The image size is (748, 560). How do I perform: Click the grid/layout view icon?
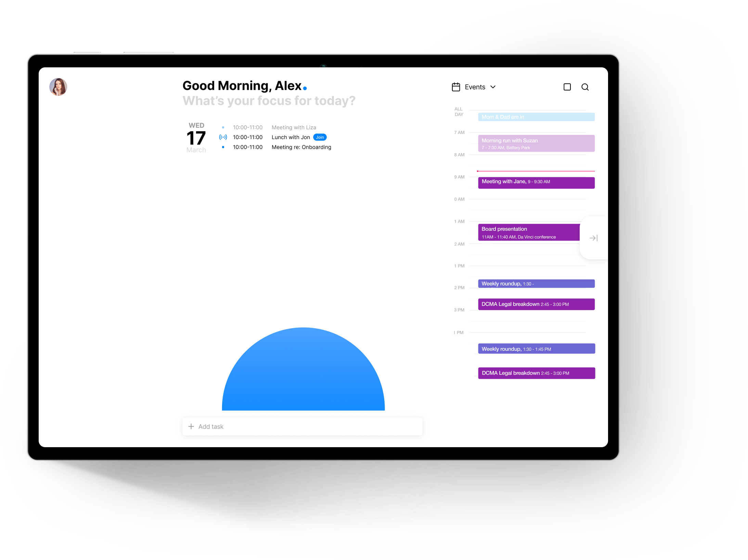(x=566, y=86)
